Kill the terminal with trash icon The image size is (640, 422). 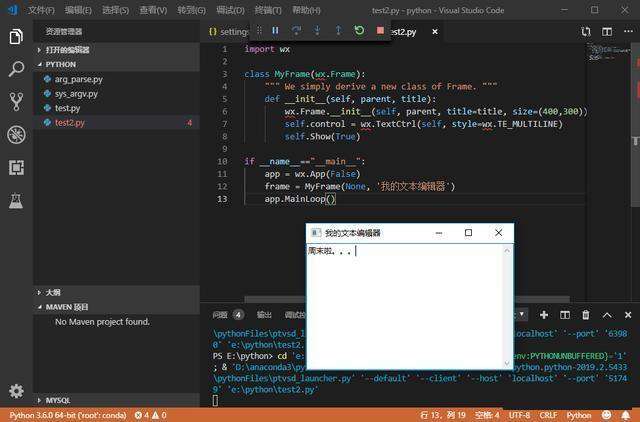coord(586,315)
